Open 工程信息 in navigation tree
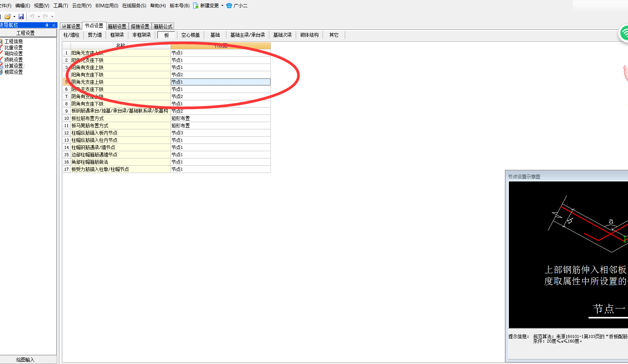This screenshot has height=364, width=628. tap(13, 41)
